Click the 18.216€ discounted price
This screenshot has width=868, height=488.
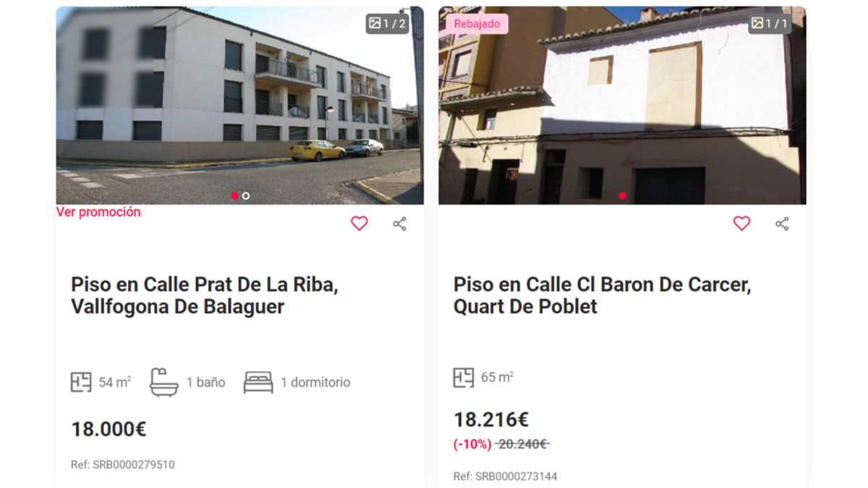point(491,419)
